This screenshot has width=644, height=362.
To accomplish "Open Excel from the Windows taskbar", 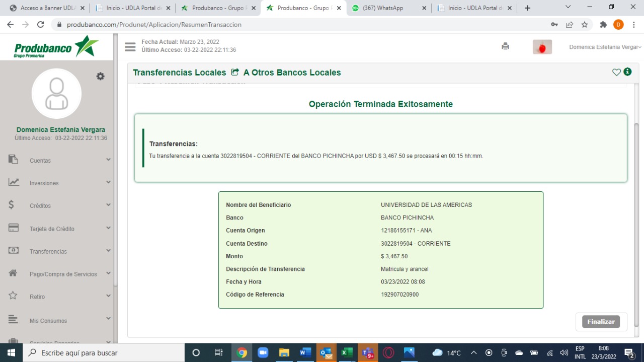I will (347, 353).
